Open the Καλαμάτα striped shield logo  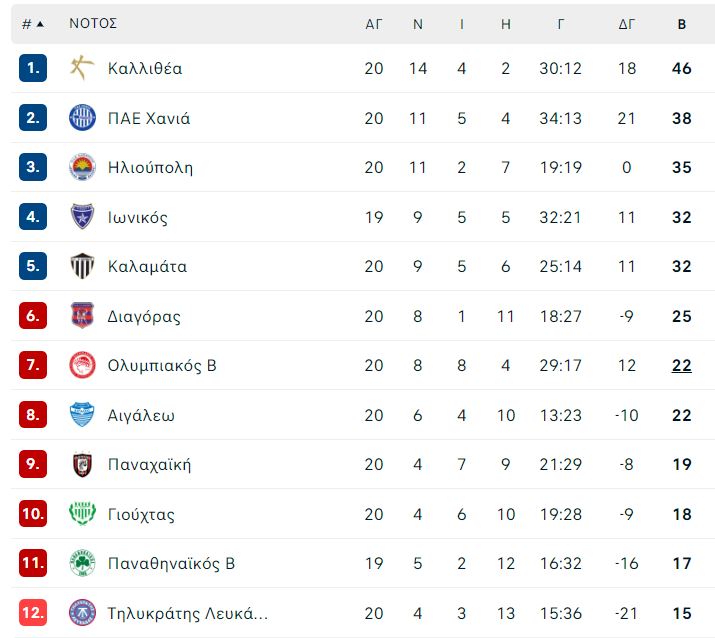tap(82, 265)
